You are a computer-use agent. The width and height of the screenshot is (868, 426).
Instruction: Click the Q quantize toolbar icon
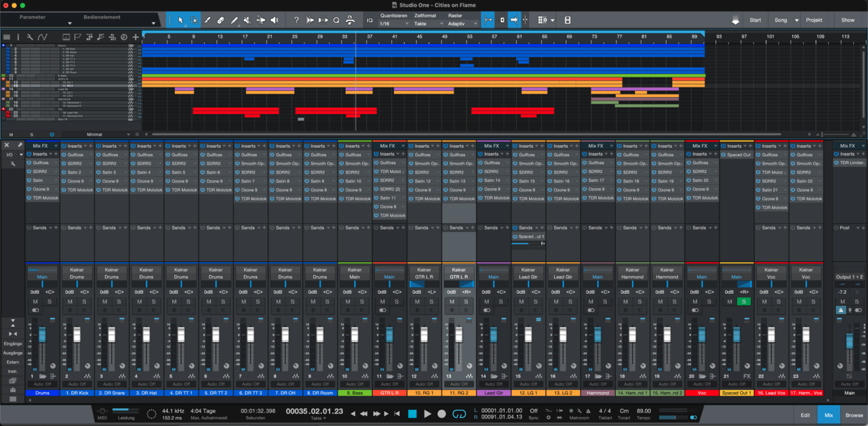(x=336, y=20)
